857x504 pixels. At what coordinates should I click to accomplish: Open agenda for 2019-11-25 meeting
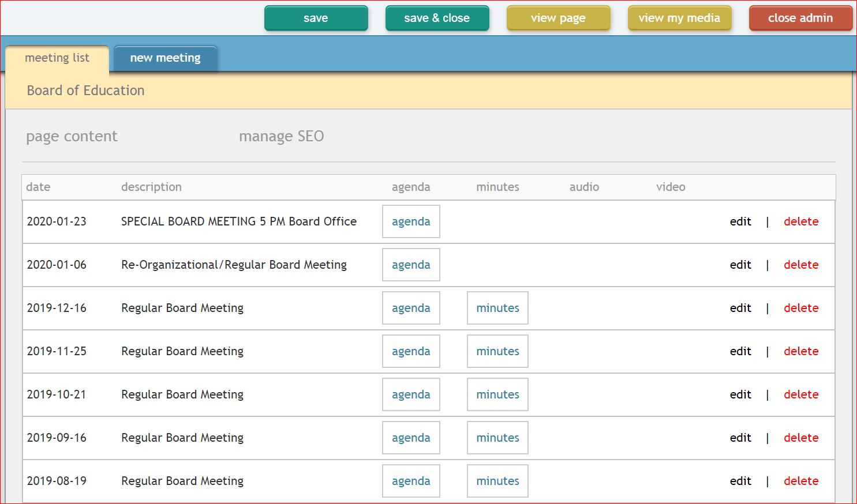pyautogui.click(x=411, y=351)
